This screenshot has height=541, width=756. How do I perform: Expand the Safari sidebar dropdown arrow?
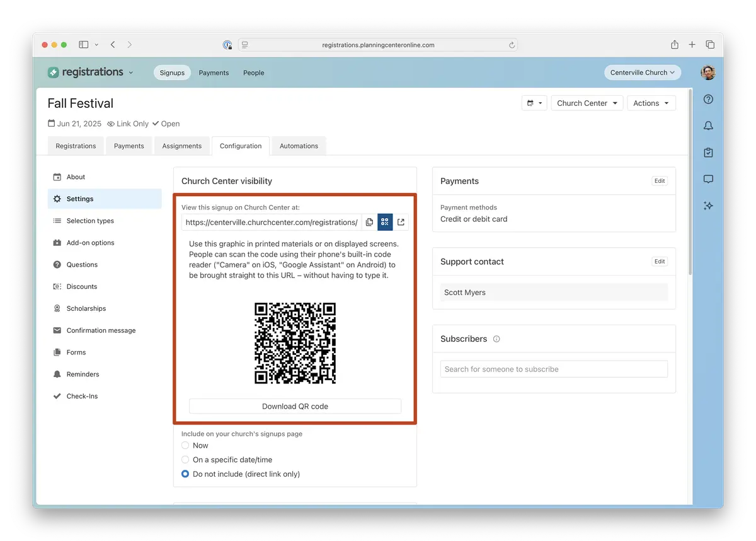tap(96, 45)
